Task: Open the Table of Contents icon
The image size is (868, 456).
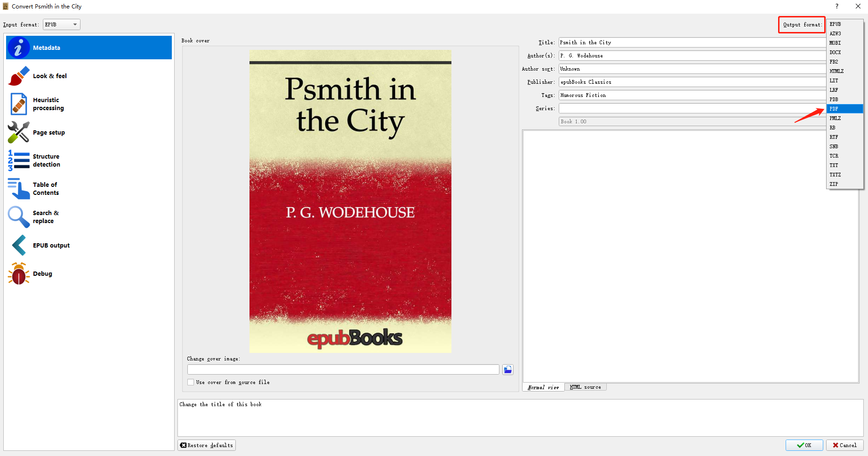Action: pos(18,189)
